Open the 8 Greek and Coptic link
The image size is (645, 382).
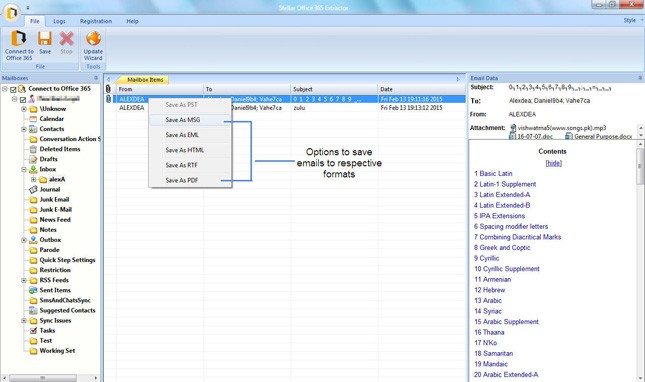(x=502, y=248)
